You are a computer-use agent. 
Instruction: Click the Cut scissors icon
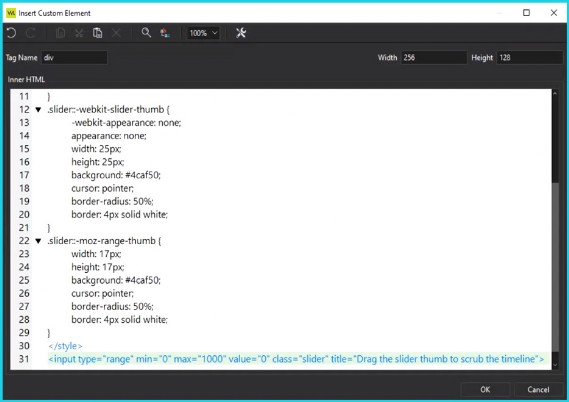click(79, 33)
